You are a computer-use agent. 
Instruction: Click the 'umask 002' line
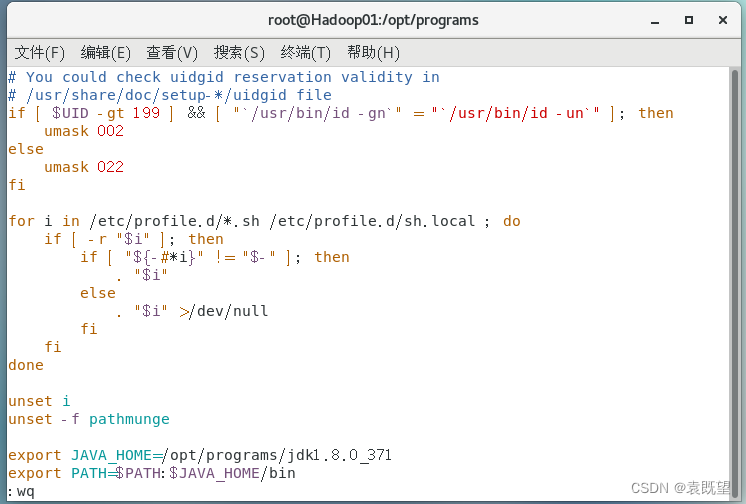(84, 131)
